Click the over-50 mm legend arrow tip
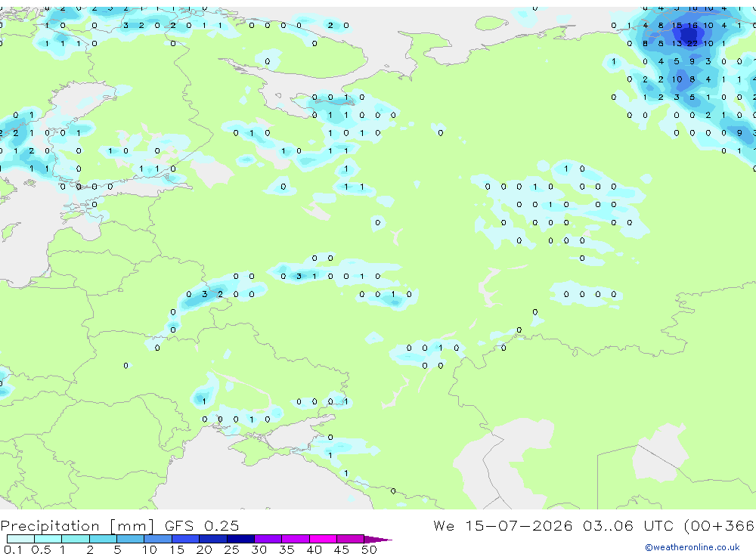This screenshot has width=756, height=554. coord(379,539)
